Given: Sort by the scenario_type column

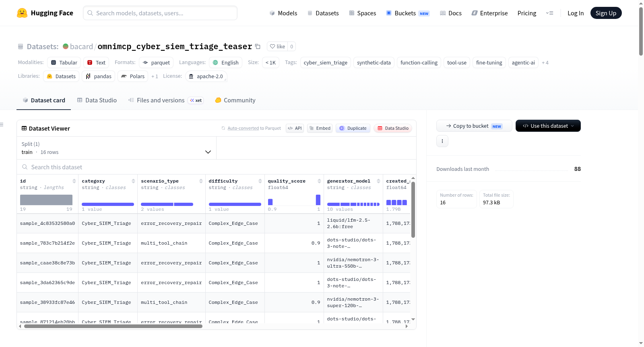Looking at the screenshot, I should click(x=201, y=181).
